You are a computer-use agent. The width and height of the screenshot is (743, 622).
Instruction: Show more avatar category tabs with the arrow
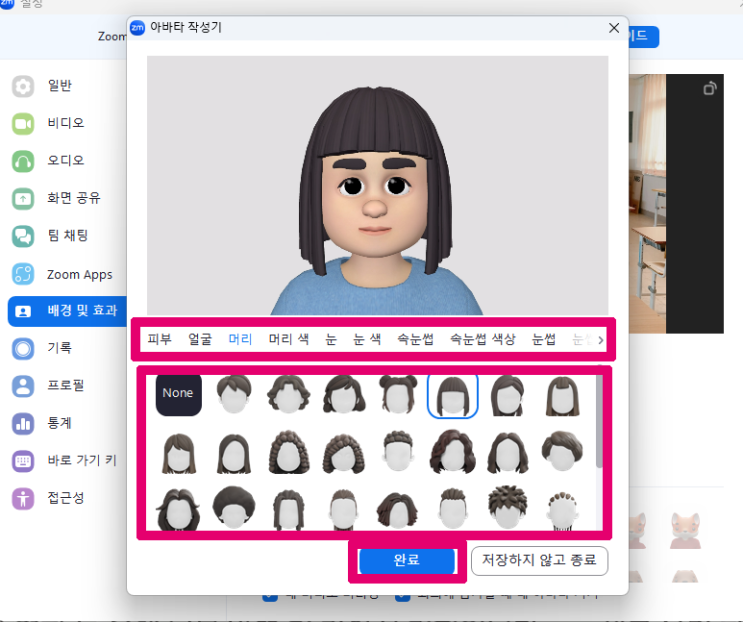tap(601, 340)
